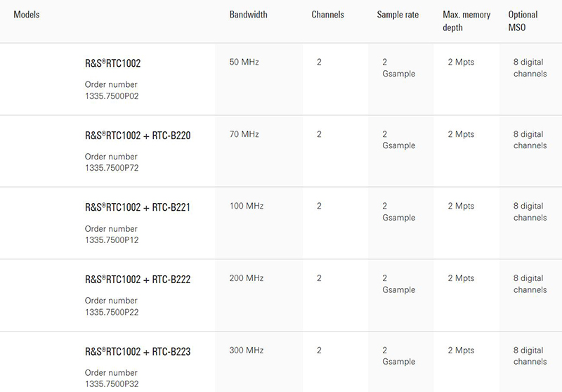Click the Max. memory depth header
562x392 pixels.
pos(466,21)
